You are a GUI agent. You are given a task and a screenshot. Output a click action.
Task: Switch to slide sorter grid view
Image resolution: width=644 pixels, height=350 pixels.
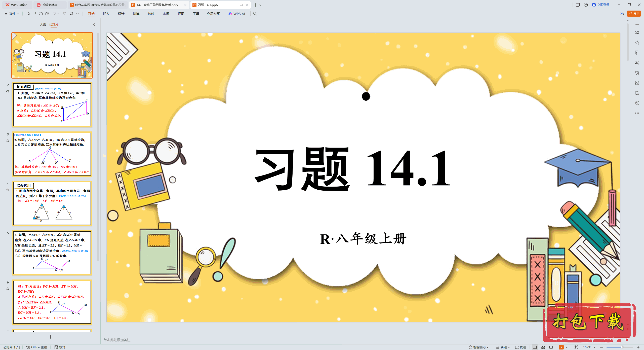[543, 347]
